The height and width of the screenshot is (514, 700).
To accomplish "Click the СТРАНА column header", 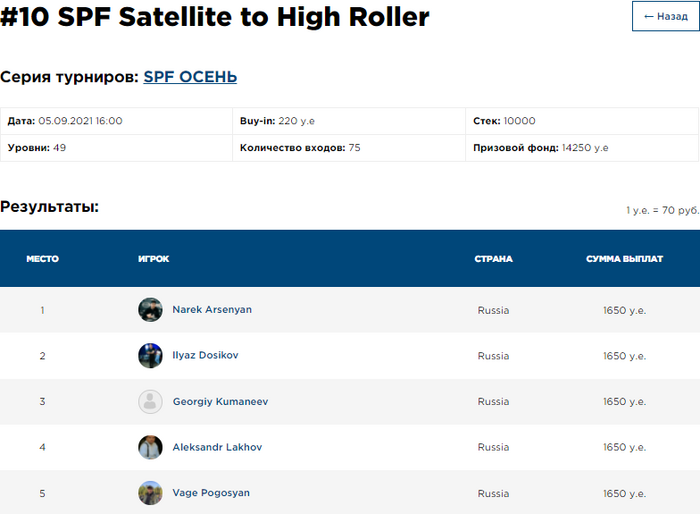I will pos(493,259).
